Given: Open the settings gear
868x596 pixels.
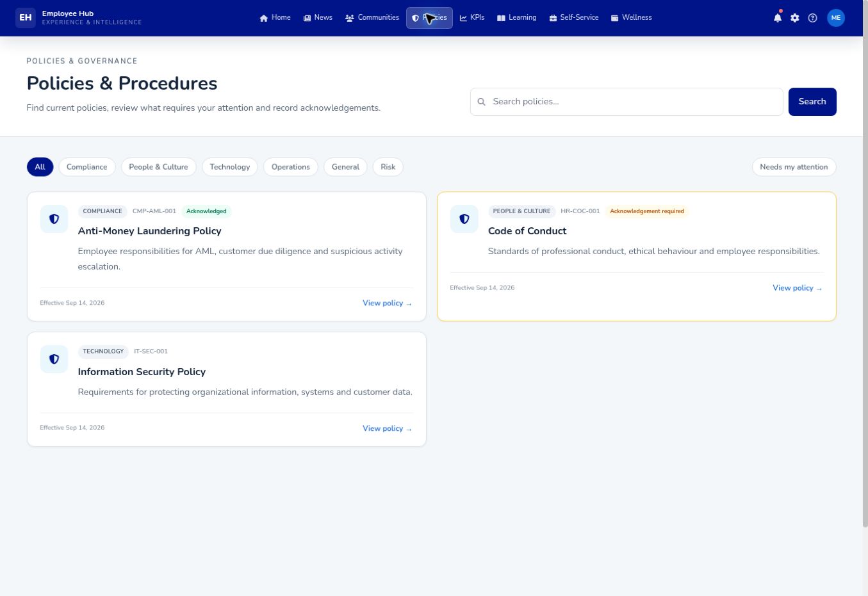Looking at the screenshot, I should [x=795, y=18].
